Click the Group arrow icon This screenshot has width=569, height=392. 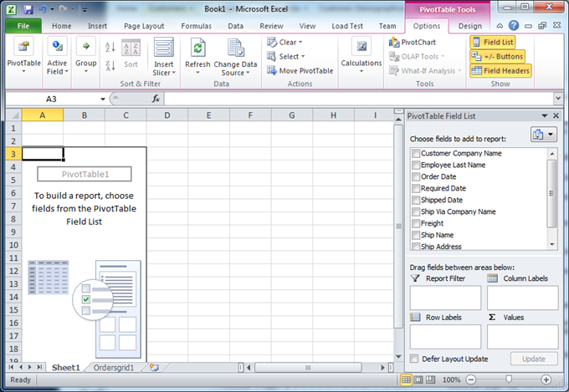(x=86, y=47)
